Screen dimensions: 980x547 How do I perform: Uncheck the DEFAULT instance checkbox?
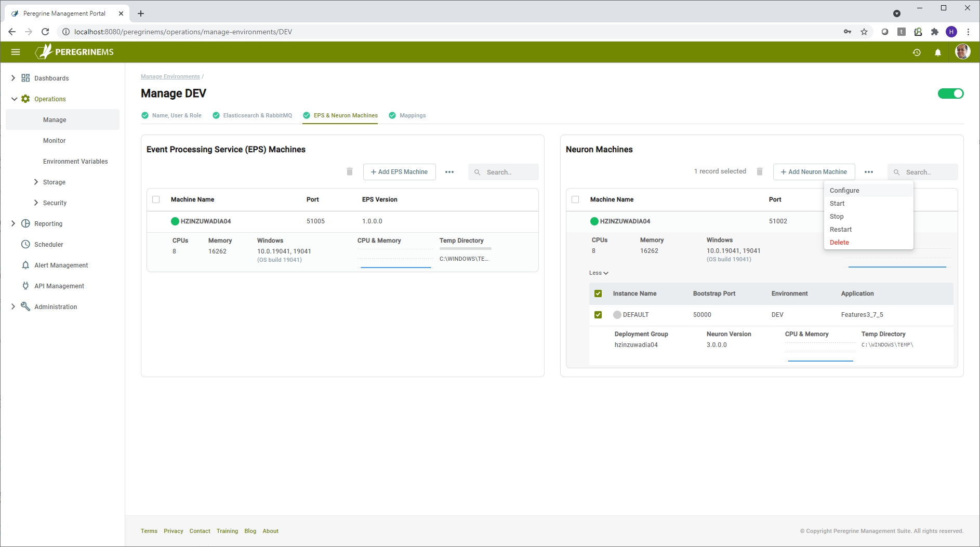point(598,315)
